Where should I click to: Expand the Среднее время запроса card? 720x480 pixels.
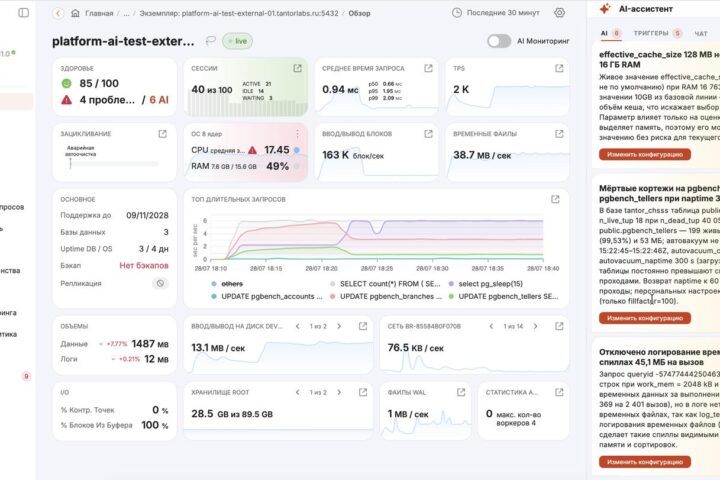[x=428, y=68]
